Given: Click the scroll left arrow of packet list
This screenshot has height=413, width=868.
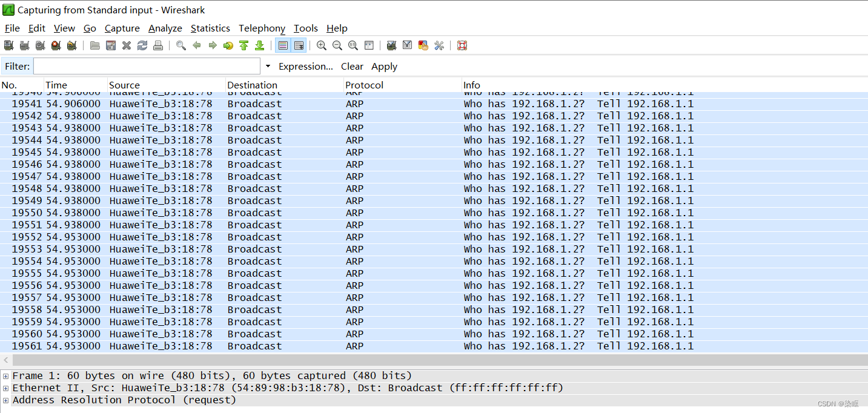Looking at the screenshot, I should (x=5, y=360).
